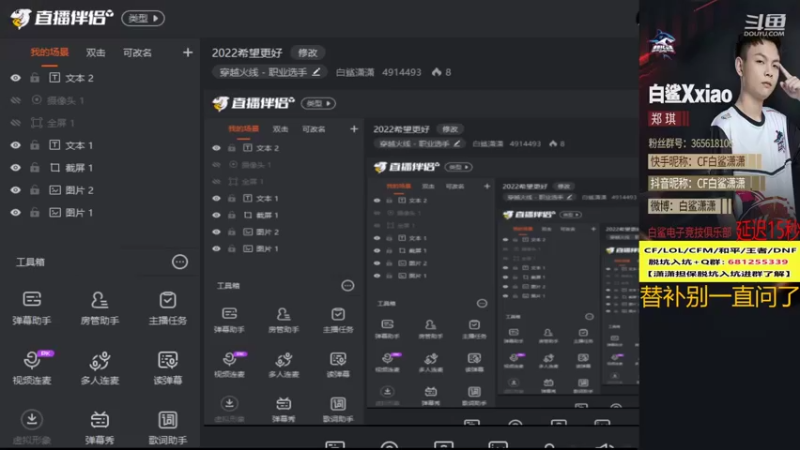800x450 pixels.
Task: Hide the outermost 截屏 1 source via eye icon
Action: pyautogui.click(x=16, y=167)
